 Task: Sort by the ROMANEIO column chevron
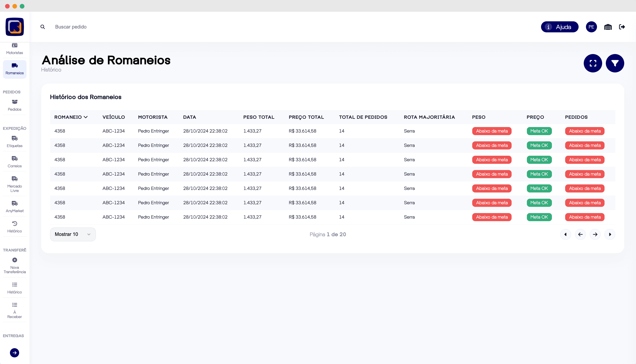86,117
